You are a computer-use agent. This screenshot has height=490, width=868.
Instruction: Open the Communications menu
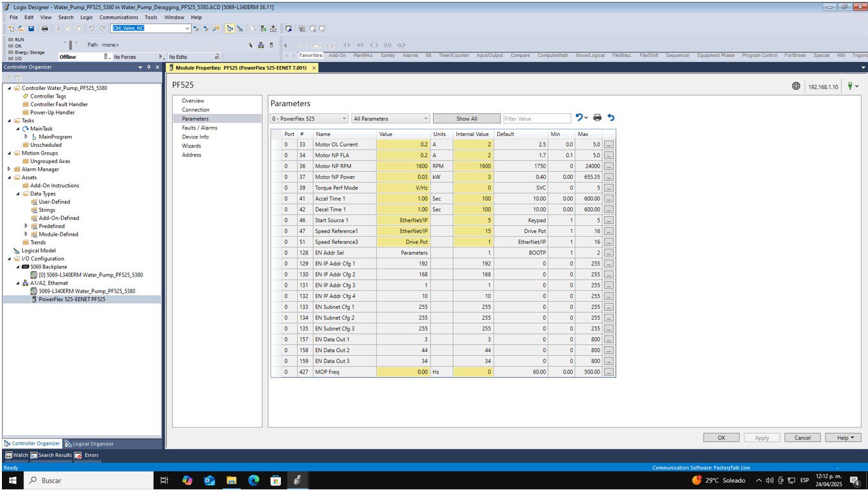118,17
